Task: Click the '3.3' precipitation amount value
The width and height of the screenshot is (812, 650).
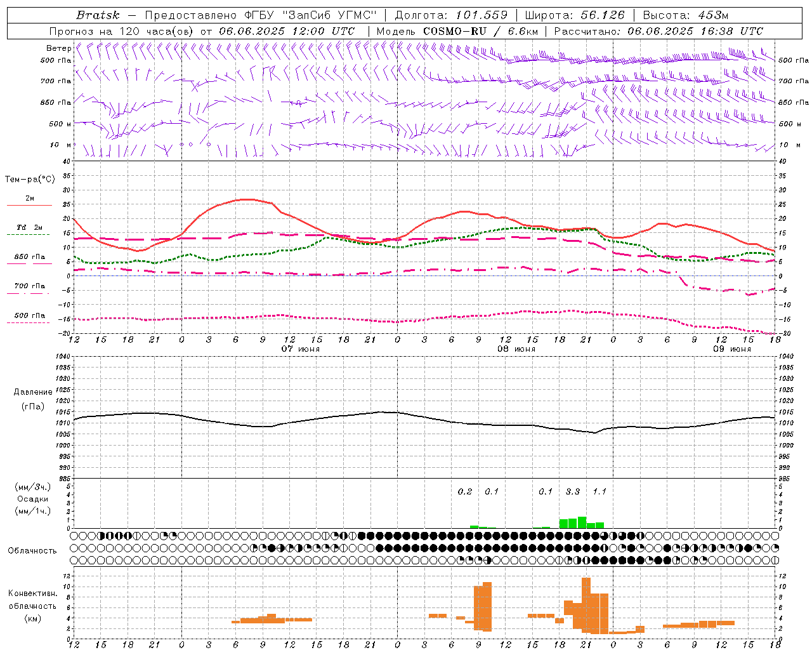Action: [573, 491]
